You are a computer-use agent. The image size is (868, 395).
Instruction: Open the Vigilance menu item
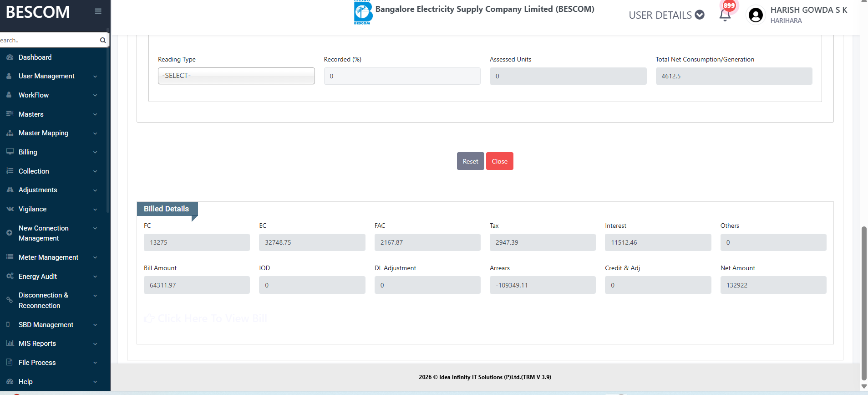[x=32, y=209]
